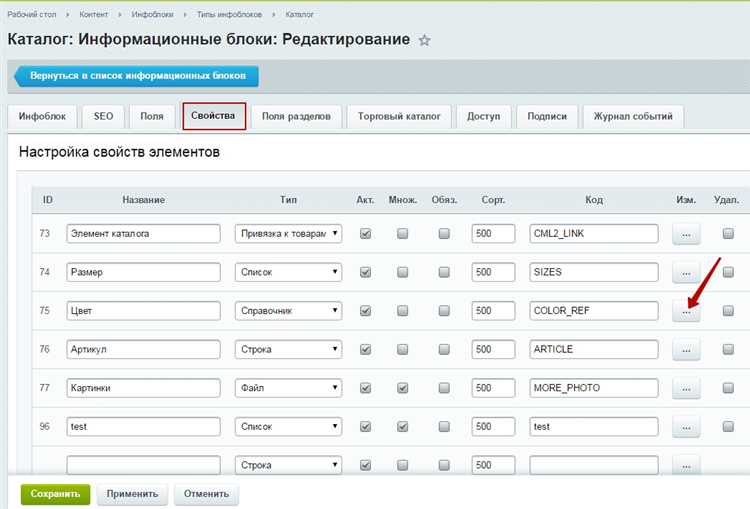Toggle required checkbox for Картинки property
750x509 pixels.
[x=444, y=388]
